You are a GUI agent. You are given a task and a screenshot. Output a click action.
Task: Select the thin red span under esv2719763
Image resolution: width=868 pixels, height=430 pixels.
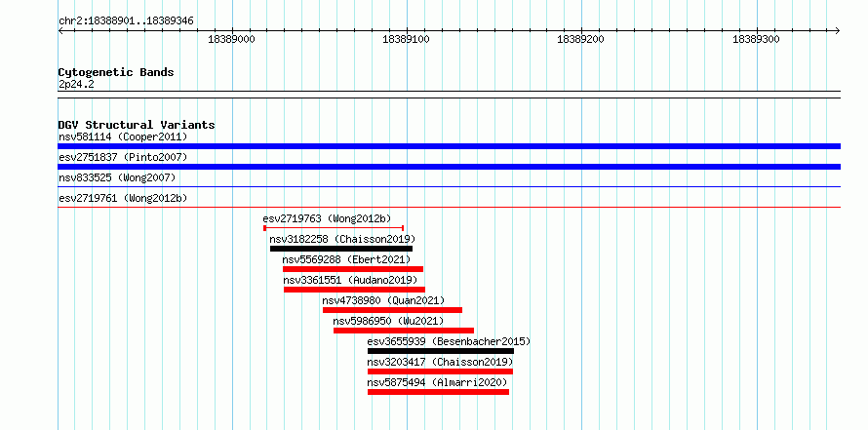point(334,227)
